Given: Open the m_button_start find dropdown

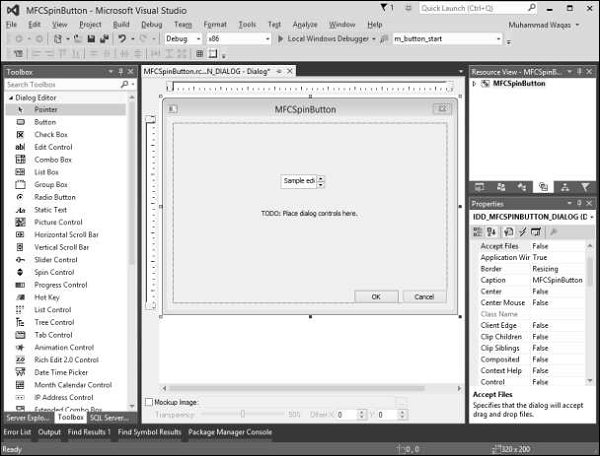Looking at the screenshot, I should click(498, 39).
